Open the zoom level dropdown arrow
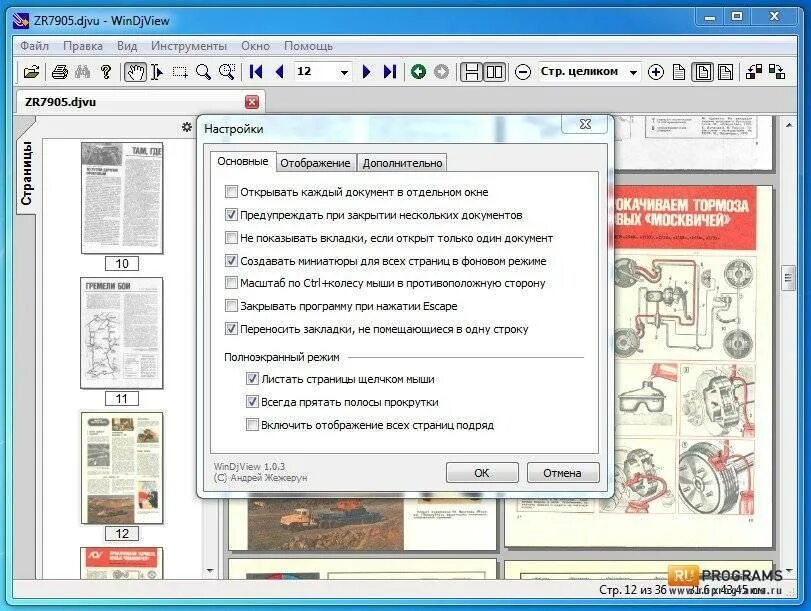Viewport: 811px width, 611px height. [x=633, y=72]
